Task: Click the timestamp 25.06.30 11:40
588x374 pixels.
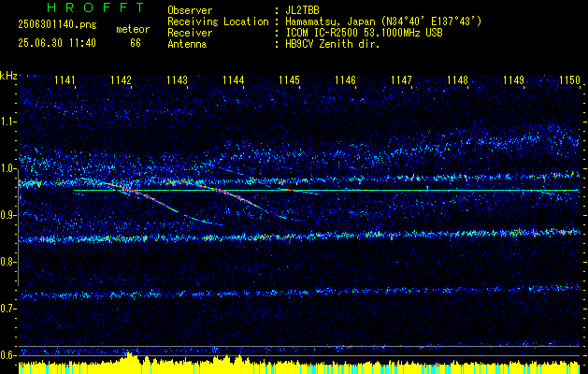Action: 57,43
